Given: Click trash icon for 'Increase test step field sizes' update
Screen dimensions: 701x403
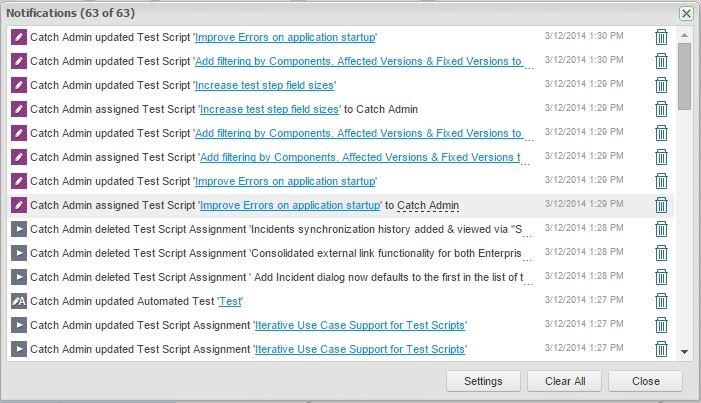Looking at the screenshot, I should [x=661, y=85].
